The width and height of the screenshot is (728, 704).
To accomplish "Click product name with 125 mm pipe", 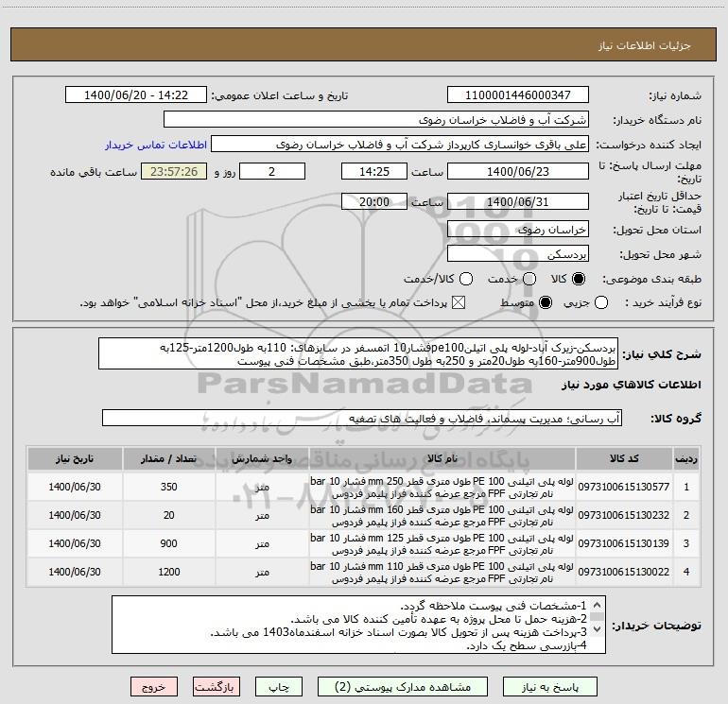I will (442, 544).
